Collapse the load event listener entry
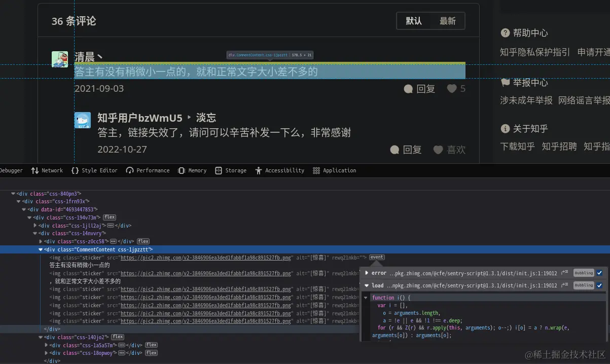 (x=366, y=285)
